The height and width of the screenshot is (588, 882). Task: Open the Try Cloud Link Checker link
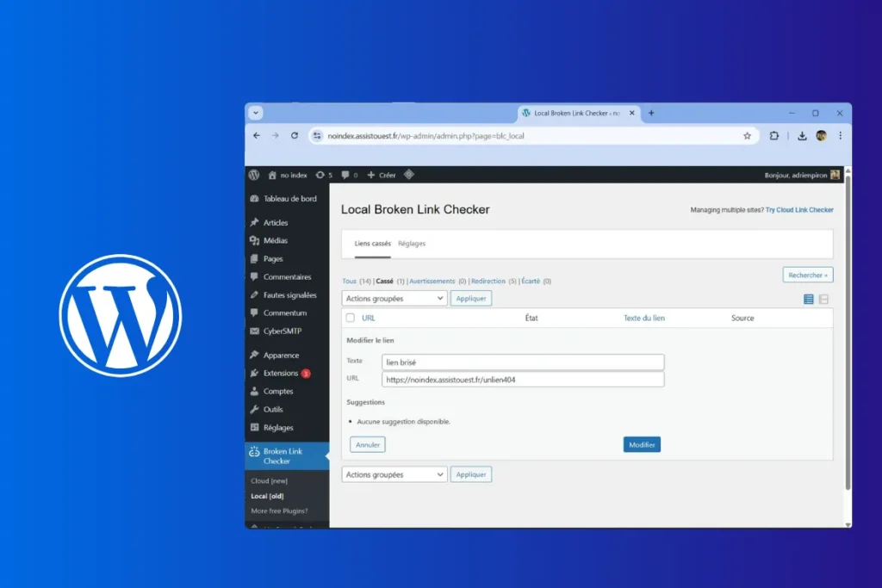799,210
